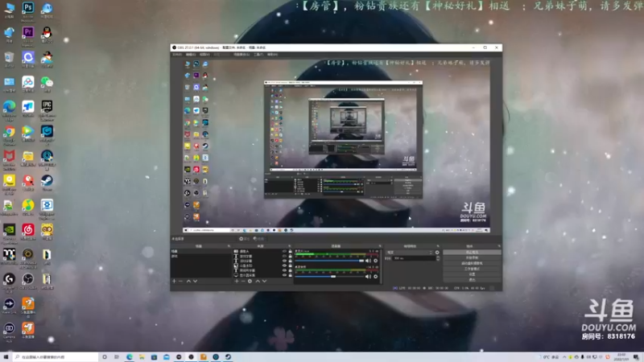Open the Steam desktop shortcut
The width and height of the screenshot is (644, 362).
click(47, 183)
